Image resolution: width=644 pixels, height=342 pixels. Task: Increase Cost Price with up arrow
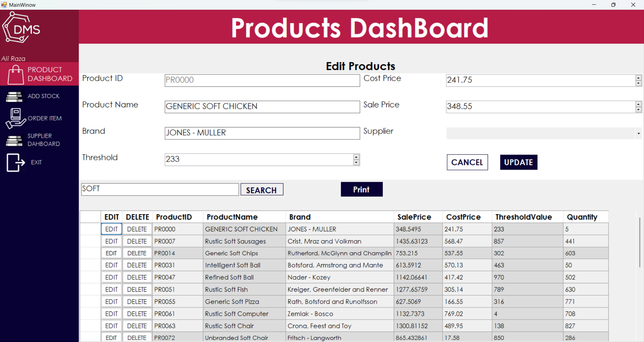638,78
